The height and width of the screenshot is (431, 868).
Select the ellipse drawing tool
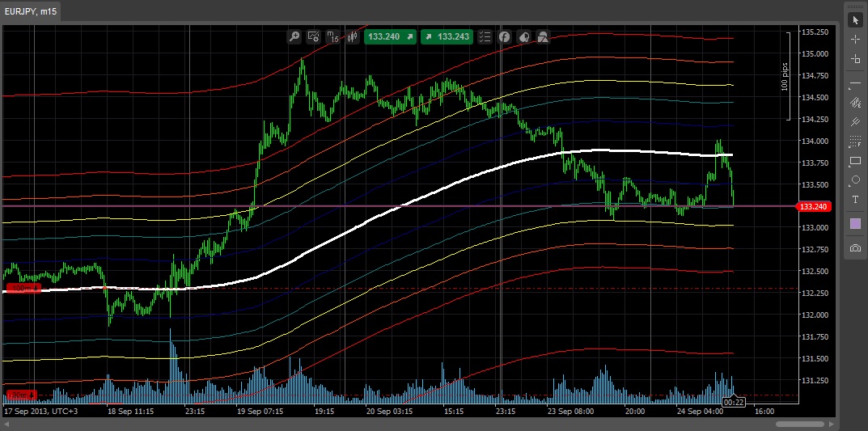tap(855, 180)
